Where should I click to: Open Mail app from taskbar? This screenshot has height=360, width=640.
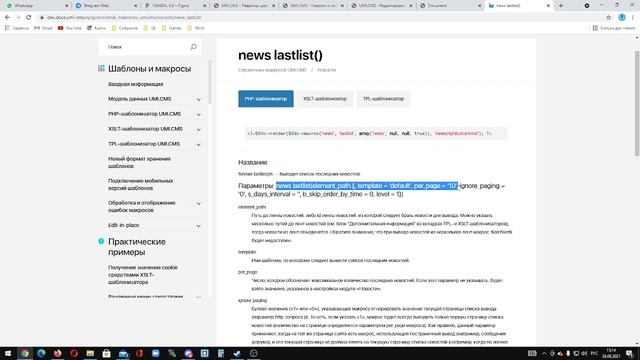tap(123, 353)
